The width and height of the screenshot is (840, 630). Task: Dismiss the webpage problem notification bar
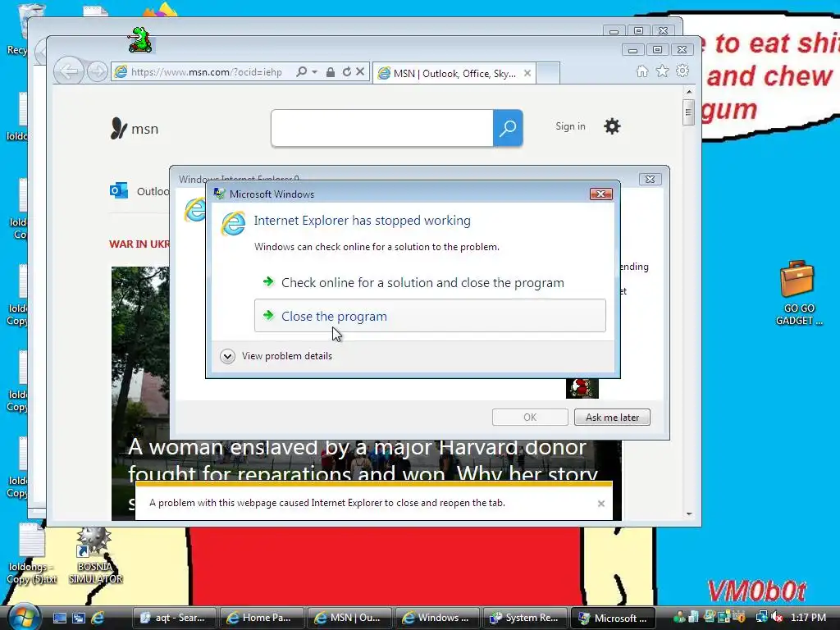[x=601, y=504]
